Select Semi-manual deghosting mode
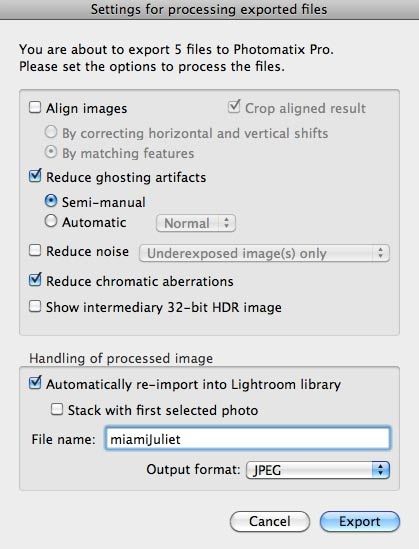The width and height of the screenshot is (419, 549). [x=51, y=201]
